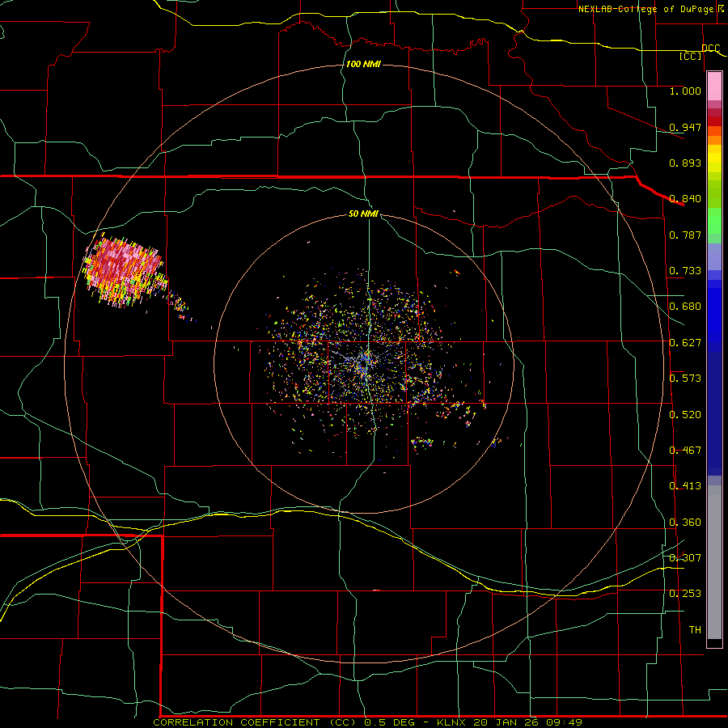Pick the bright green color bar segment
This screenshot has height=728, width=728.
(x=714, y=221)
